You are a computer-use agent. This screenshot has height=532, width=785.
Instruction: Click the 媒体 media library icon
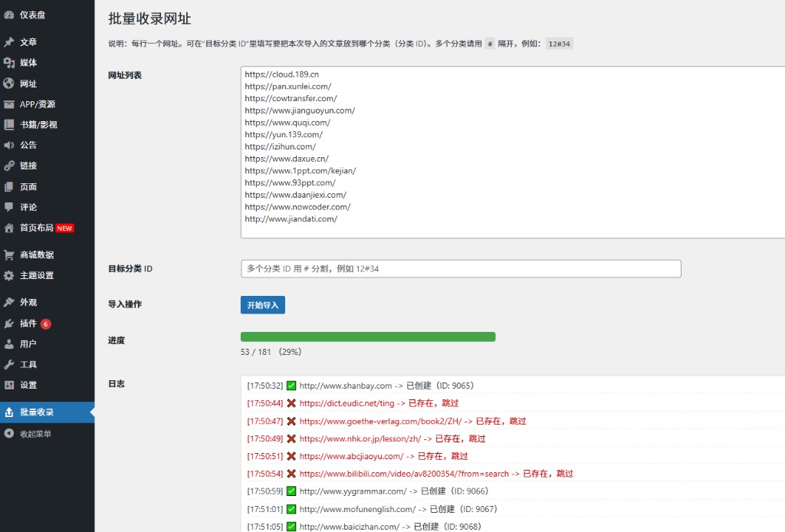11,62
